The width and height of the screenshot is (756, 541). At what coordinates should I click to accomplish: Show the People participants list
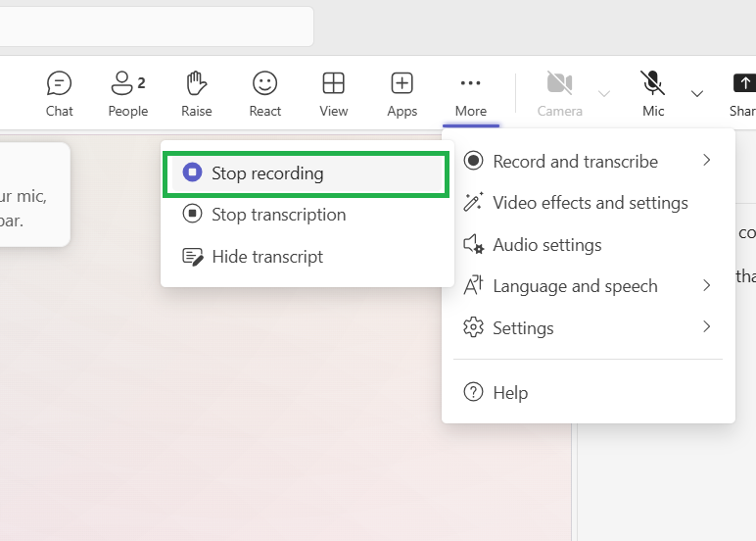pyautogui.click(x=128, y=94)
